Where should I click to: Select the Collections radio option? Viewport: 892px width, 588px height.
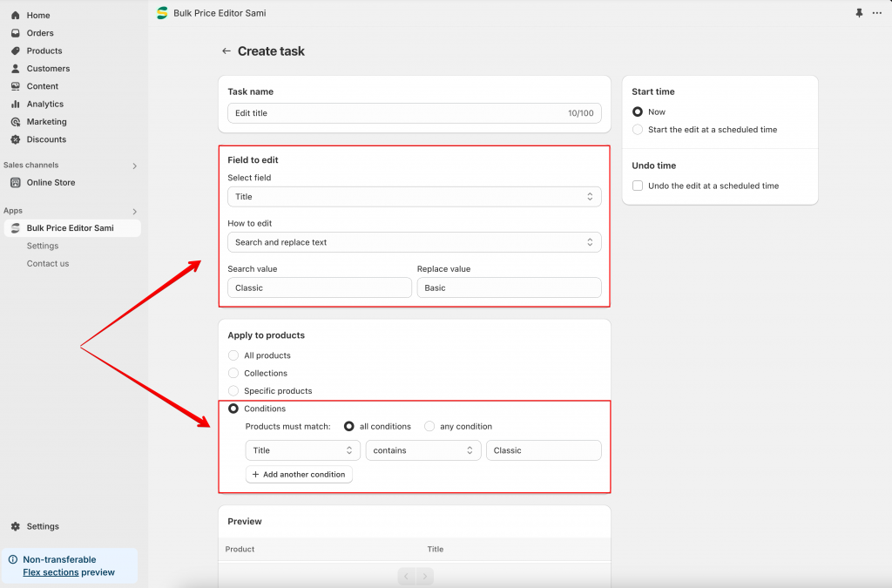click(x=233, y=373)
